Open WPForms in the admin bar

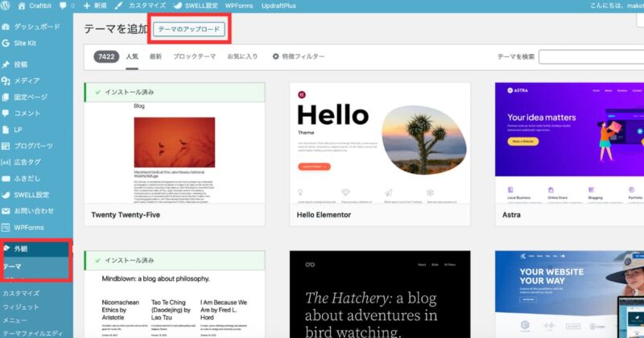click(x=239, y=6)
